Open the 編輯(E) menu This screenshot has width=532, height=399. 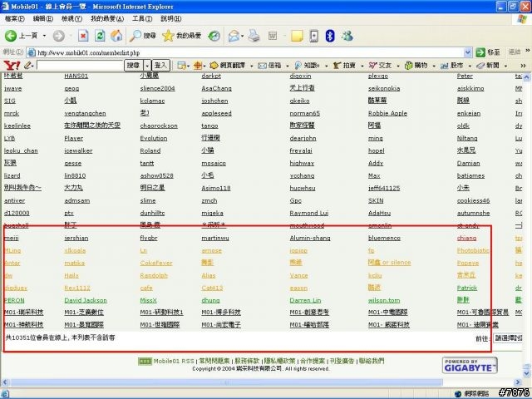pyautogui.click(x=42, y=18)
